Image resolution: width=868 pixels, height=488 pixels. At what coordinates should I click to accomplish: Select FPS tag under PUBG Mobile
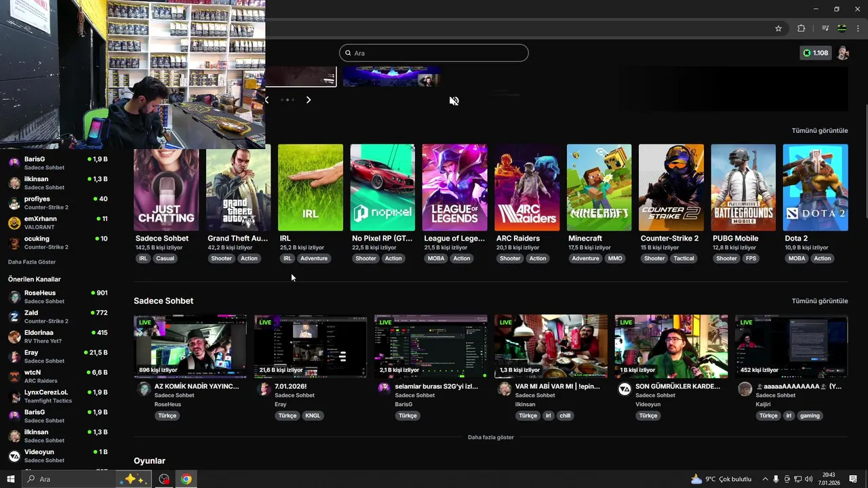pos(751,258)
